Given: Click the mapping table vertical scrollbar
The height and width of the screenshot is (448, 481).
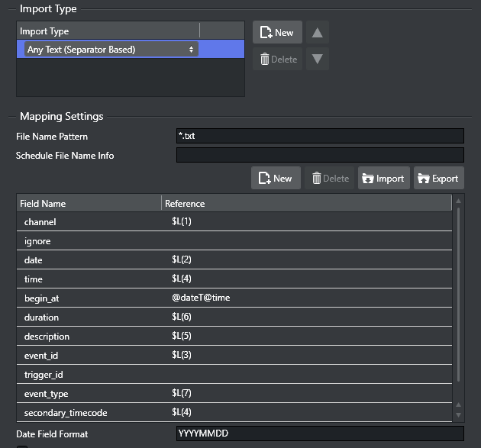Looking at the screenshot, I should pyautogui.click(x=458, y=298).
